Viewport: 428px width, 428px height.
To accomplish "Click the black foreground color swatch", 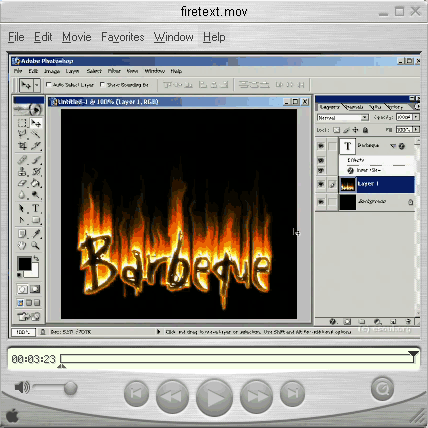I will 24,264.
